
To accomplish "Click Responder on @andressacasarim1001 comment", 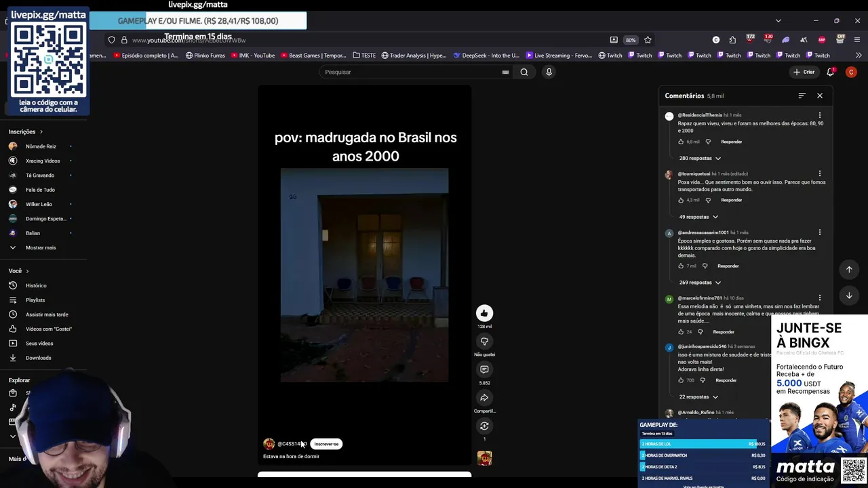I will 728,266.
